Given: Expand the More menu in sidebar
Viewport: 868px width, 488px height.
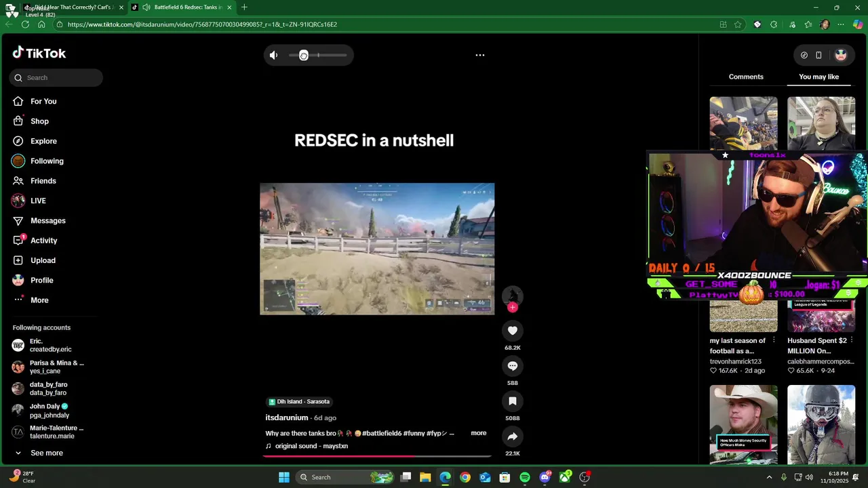Looking at the screenshot, I should pos(39,300).
